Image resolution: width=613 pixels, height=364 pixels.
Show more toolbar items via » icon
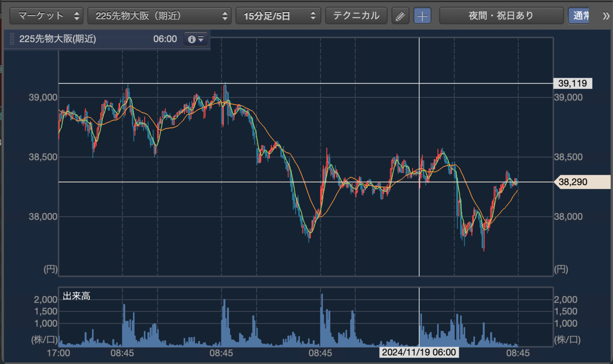pos(606,16)
